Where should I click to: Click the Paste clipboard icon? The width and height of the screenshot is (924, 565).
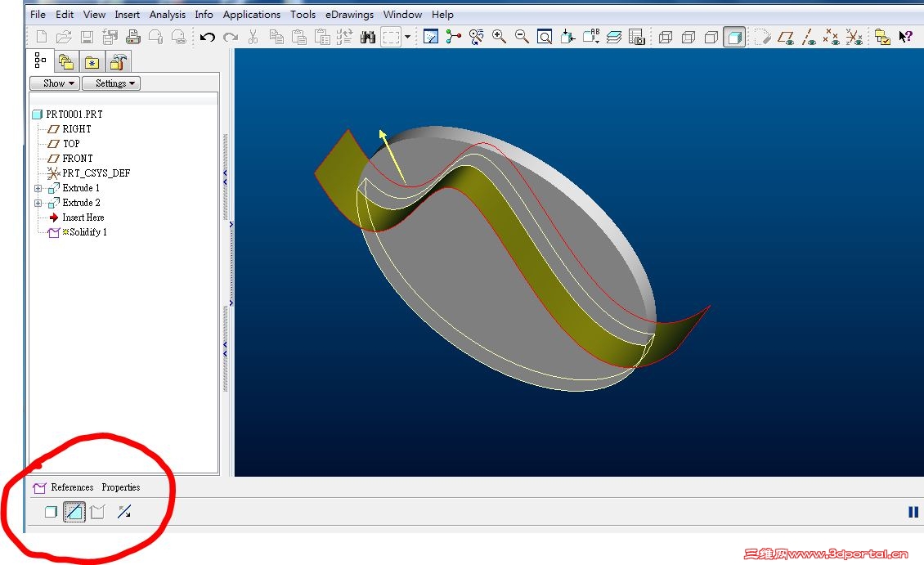click(x=299, y=37)
